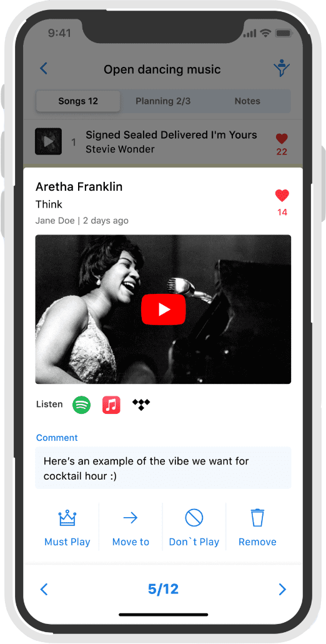Switch to the Notes tab
This screenshot has height=644, width=326.
point(247,101)
